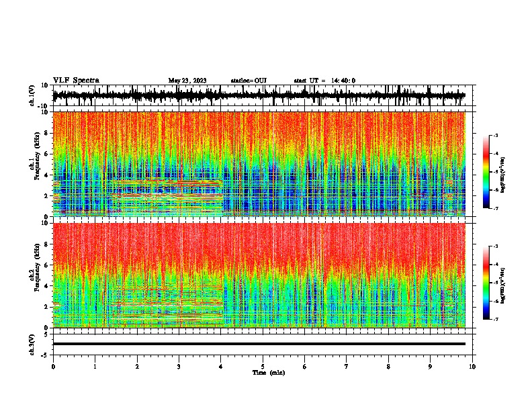The image size is (532, 411).
Task: Click the ch.1 voltage waveform trace
Action: coord(259,95)
